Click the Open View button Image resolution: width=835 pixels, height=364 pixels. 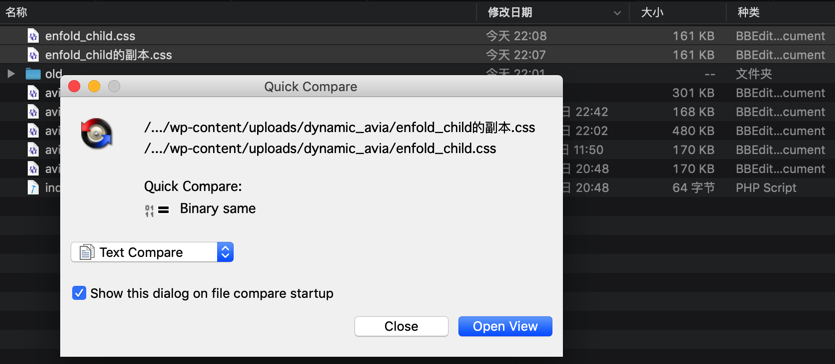coord(505,326)
